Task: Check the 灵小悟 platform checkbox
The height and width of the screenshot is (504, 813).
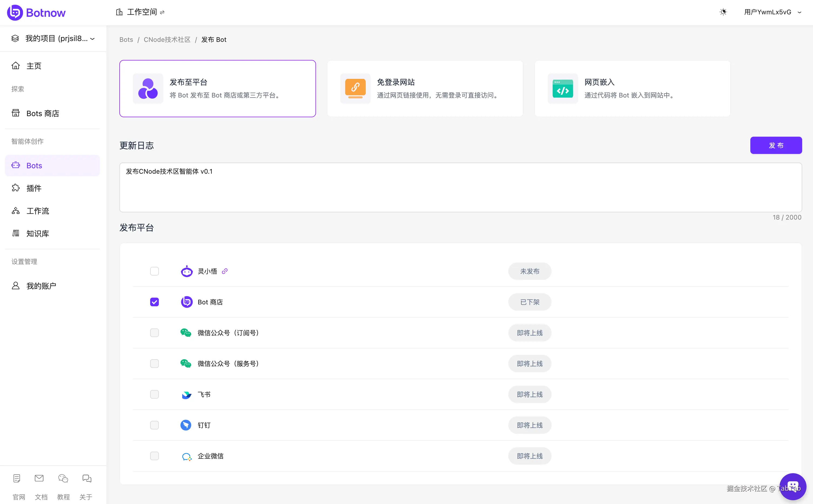Action: [154, 271]
